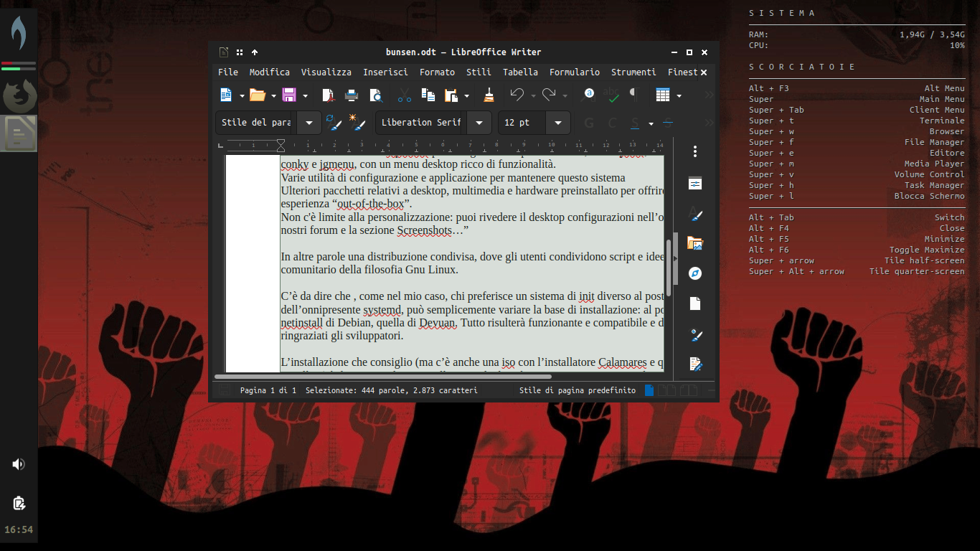Expand the 12 pt font size list

tap(557, 123)
